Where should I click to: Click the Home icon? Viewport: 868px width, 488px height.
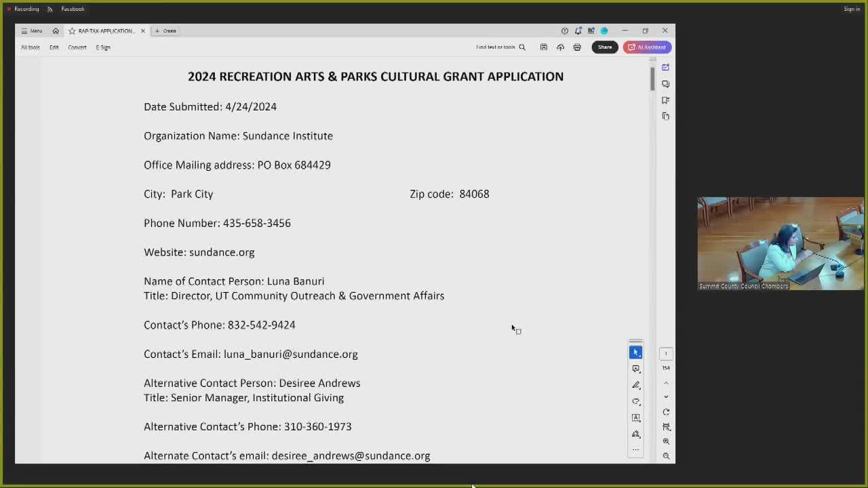(x=56, y=30)
